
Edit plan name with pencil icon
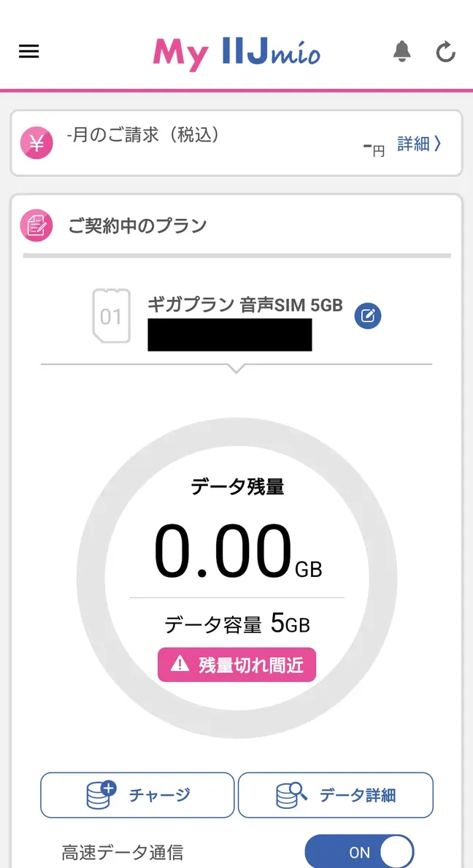[368, 316]
